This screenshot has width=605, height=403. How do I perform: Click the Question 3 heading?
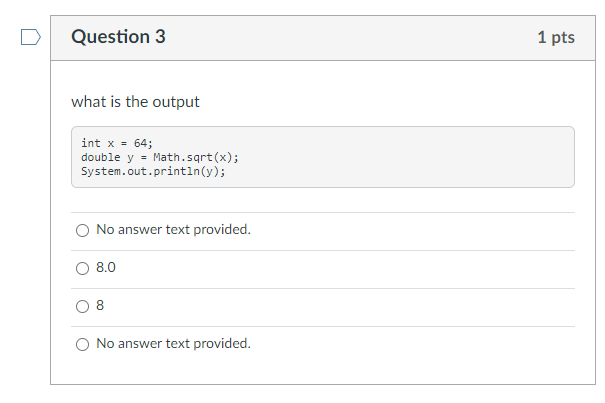118,37
